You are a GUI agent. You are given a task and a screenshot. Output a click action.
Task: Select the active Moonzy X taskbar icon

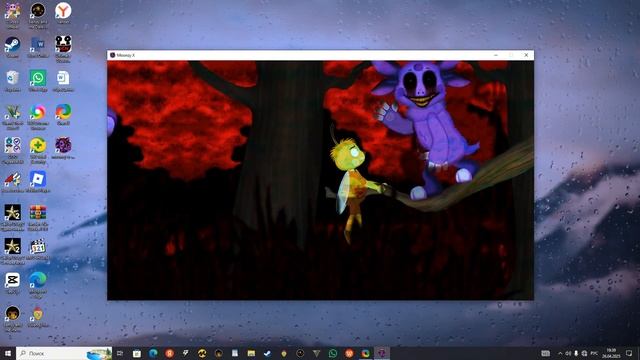(x=382, y=353)
